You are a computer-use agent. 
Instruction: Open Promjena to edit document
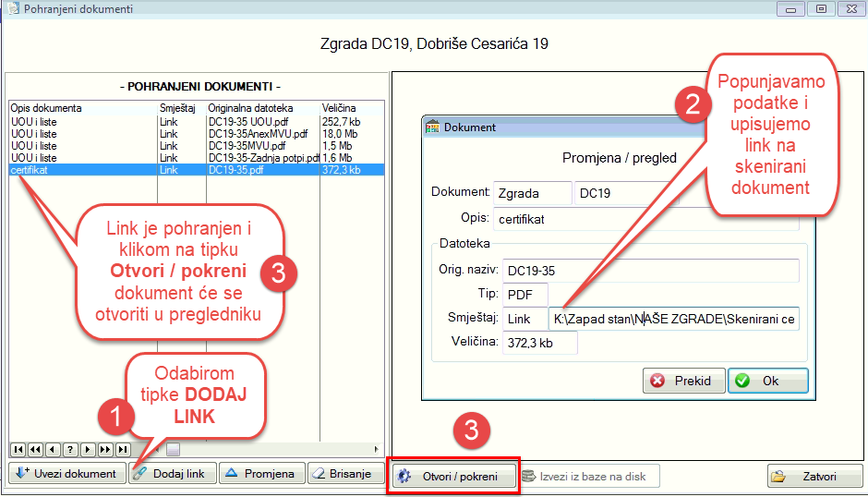[x=261, y=474]
